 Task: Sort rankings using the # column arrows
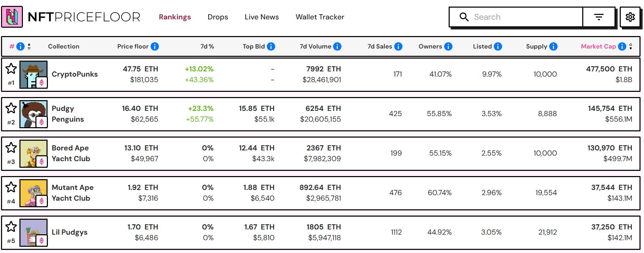coord(29,46)
